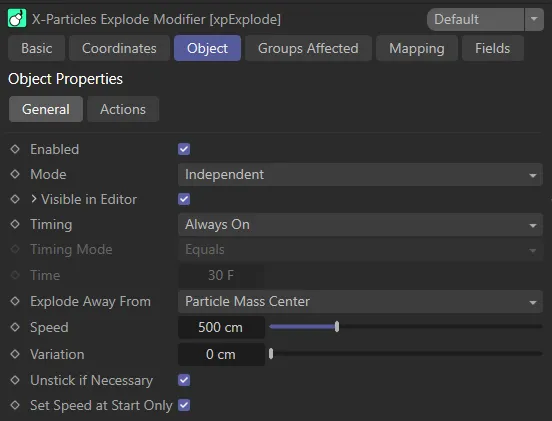The image size is (552, 421).
Task: Click the Explode Away From label
Action: [x=90, y=302]
